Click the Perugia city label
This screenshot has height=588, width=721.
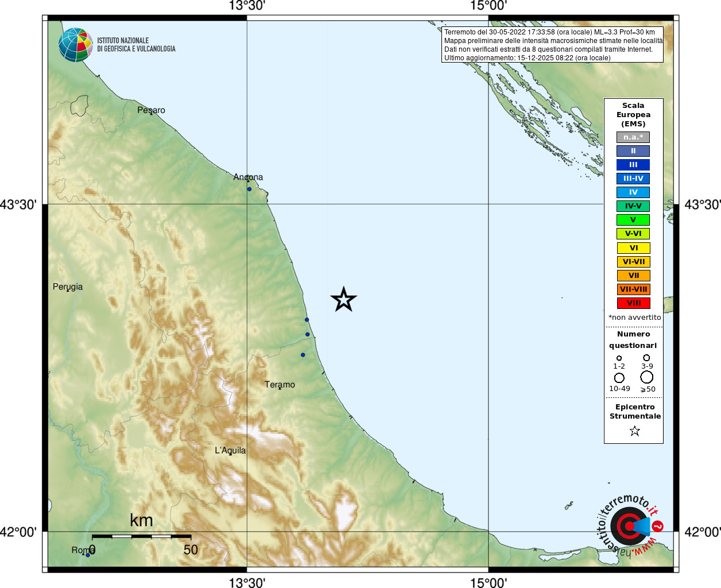(x=68, y=287)
